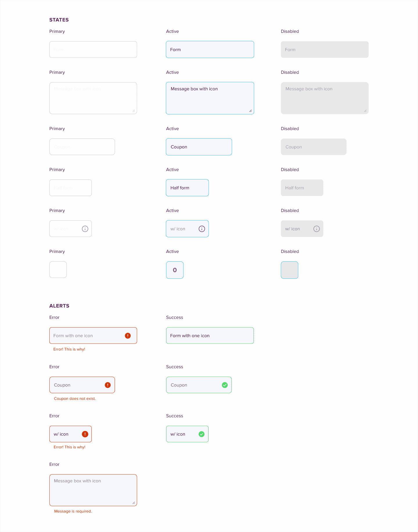Image resolution: width=418 pixels, height=532 pixels.
Task: Click resize handle of Primary message box
Action: tap(134, 111)
